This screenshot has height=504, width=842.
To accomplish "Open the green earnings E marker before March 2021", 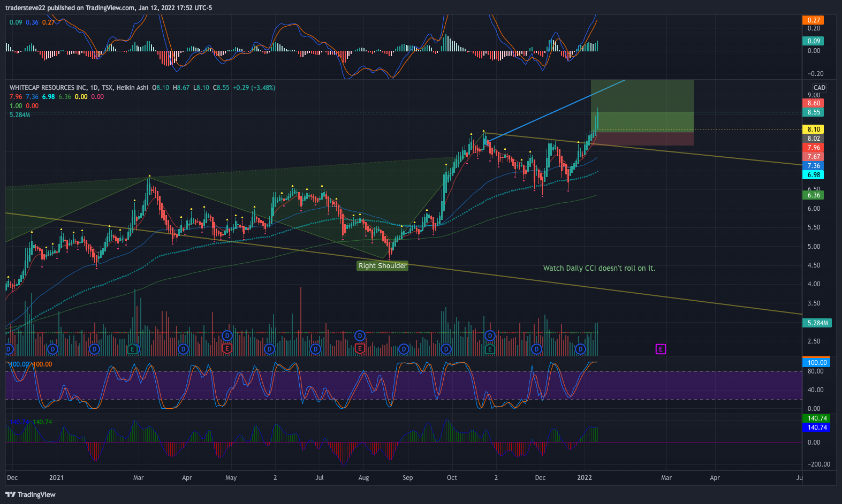I will [133, 349].
